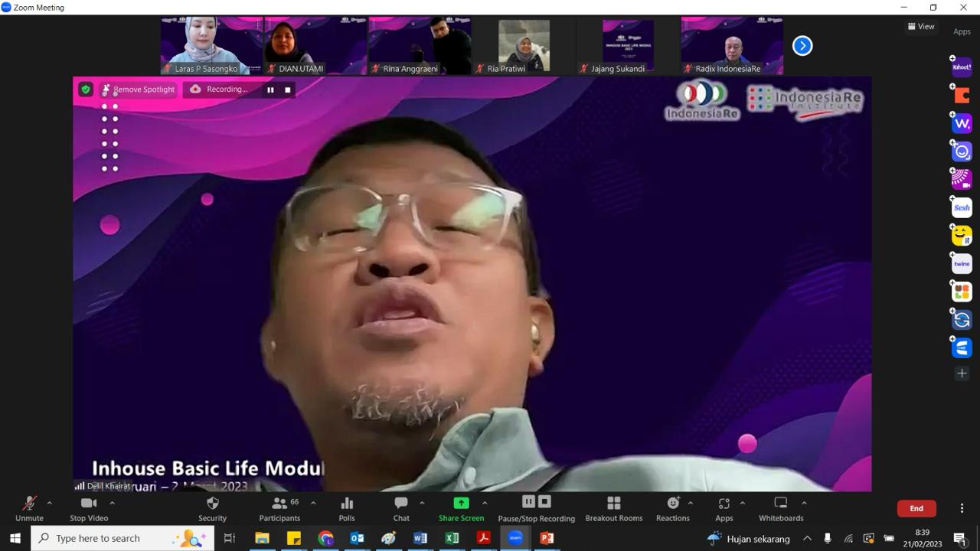Start Share Screen
Image resolution: width=980 pixels, height=551 pixels.
click(x=461, y=509)
